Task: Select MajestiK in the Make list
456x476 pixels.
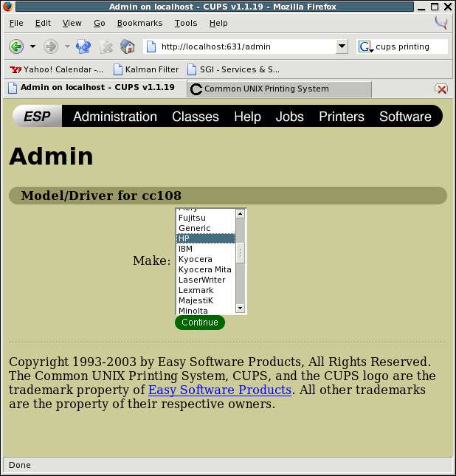Action: [x=206, y=300]
